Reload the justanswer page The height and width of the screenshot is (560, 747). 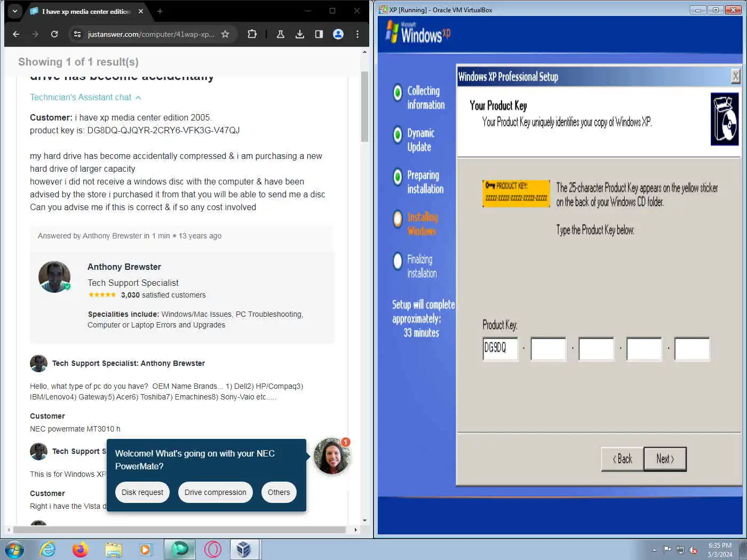click(x=54, y=34)
